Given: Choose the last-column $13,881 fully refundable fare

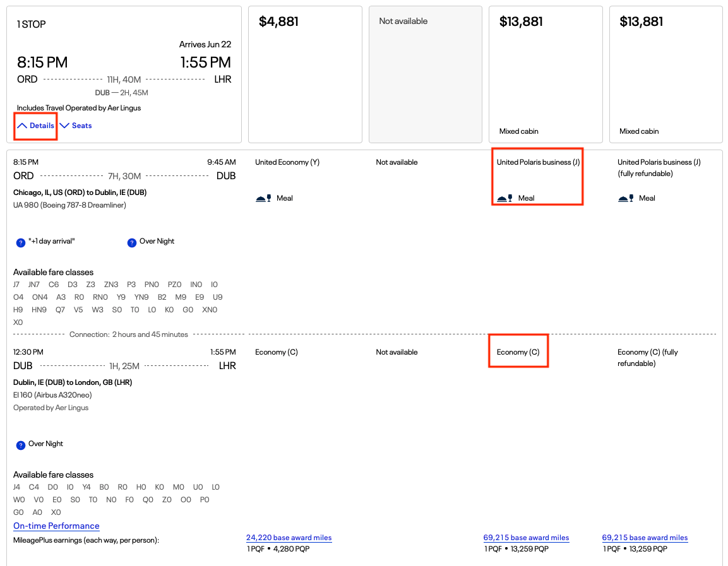Looking at the screenshot, I should [x=665, y=74].
